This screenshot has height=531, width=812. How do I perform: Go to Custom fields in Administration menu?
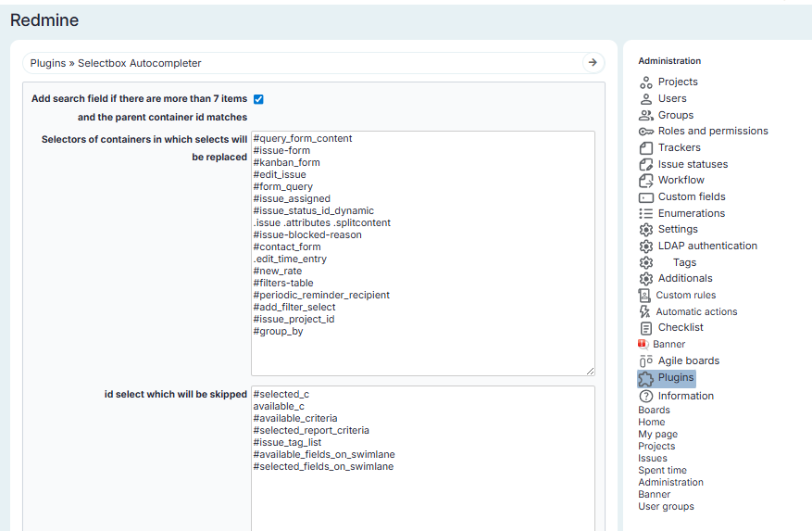(x=691, y=196)
